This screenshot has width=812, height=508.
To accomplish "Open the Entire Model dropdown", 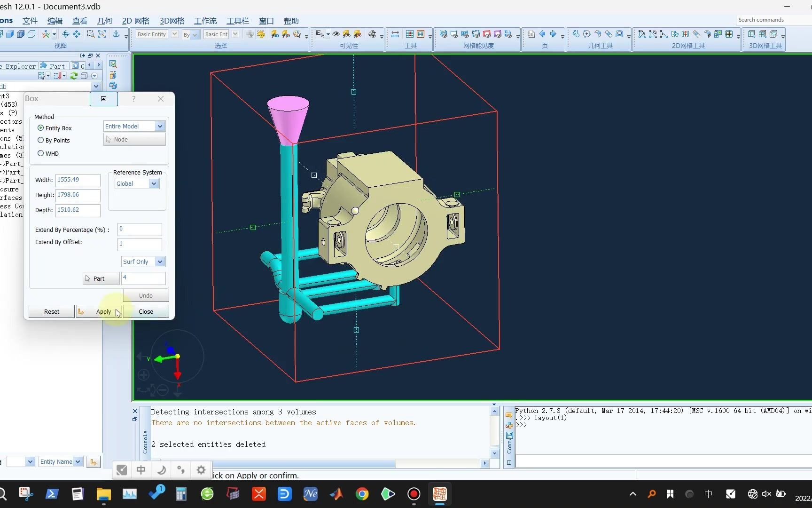I will point(160,126).
